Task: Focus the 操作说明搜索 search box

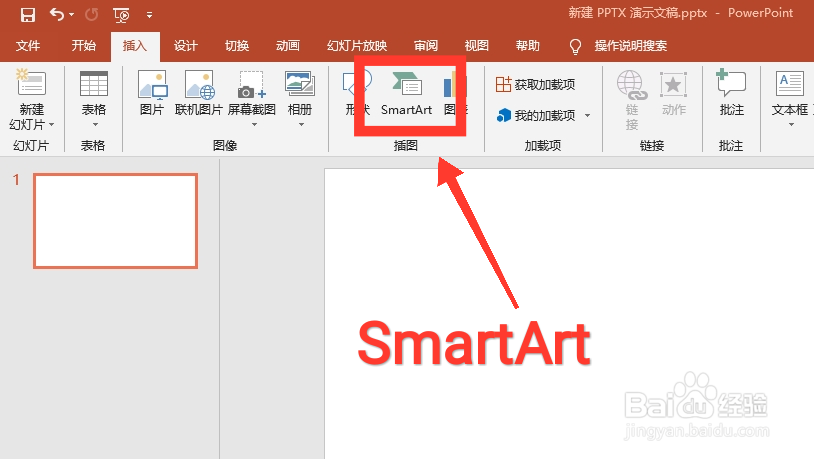Action: pos(631,46)
